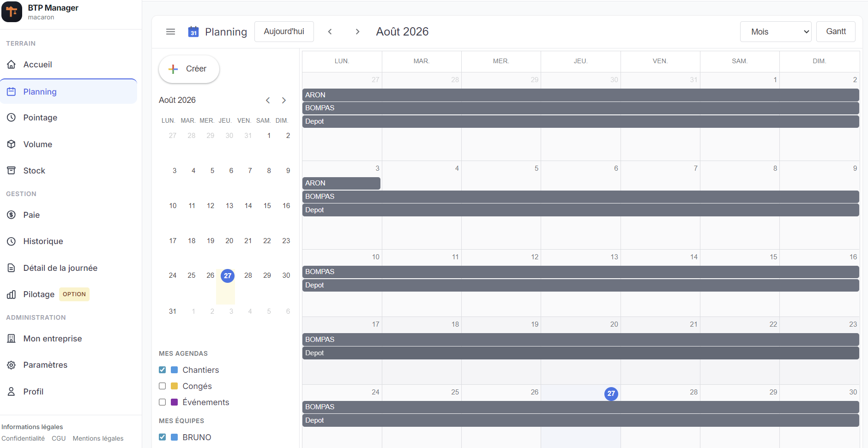
Task: Open the Mois view dropdown
Action: (776, 32)
